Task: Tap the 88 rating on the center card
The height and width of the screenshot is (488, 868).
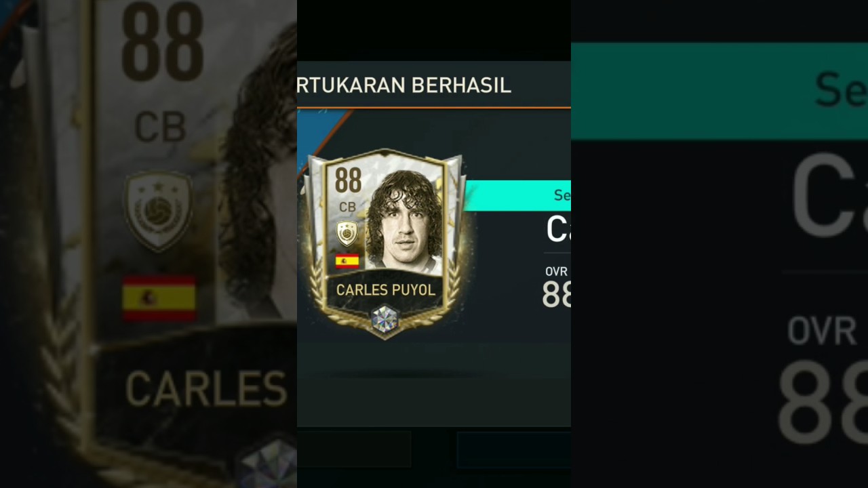Action: pos(348,182)
